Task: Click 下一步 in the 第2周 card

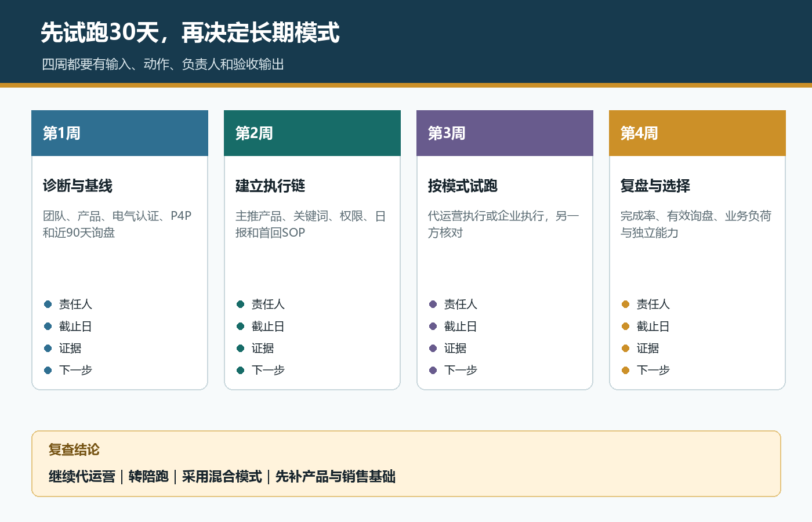Action: [x=268, y=371]
